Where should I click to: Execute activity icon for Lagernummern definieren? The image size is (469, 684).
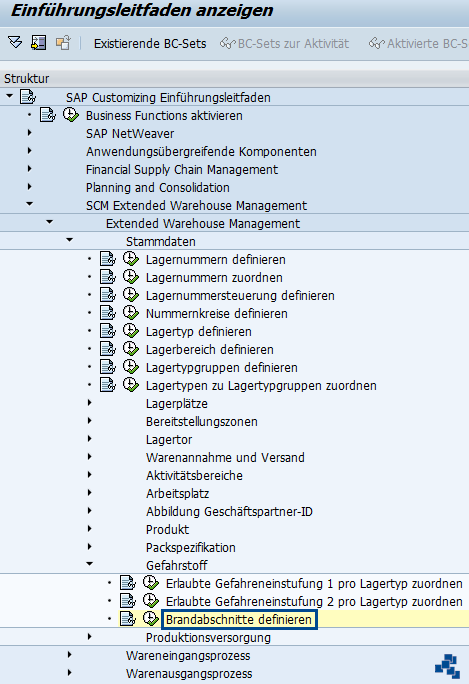[130, 259]
